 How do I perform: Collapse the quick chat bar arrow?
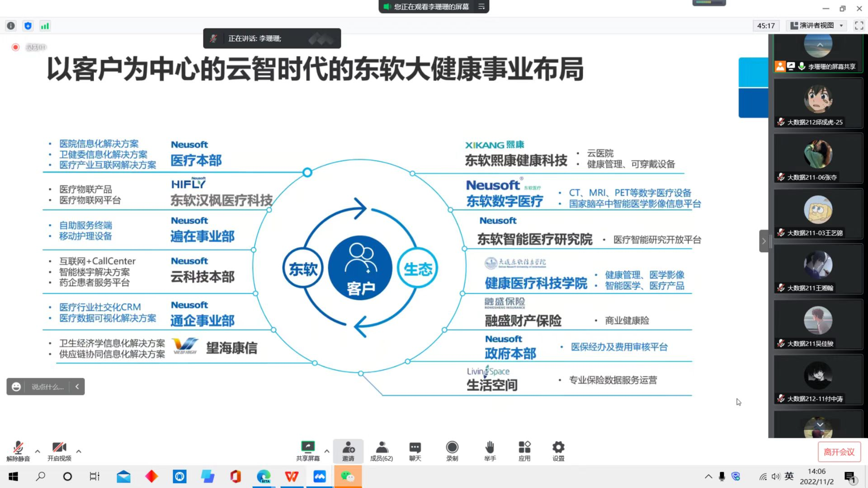[77, 387]
